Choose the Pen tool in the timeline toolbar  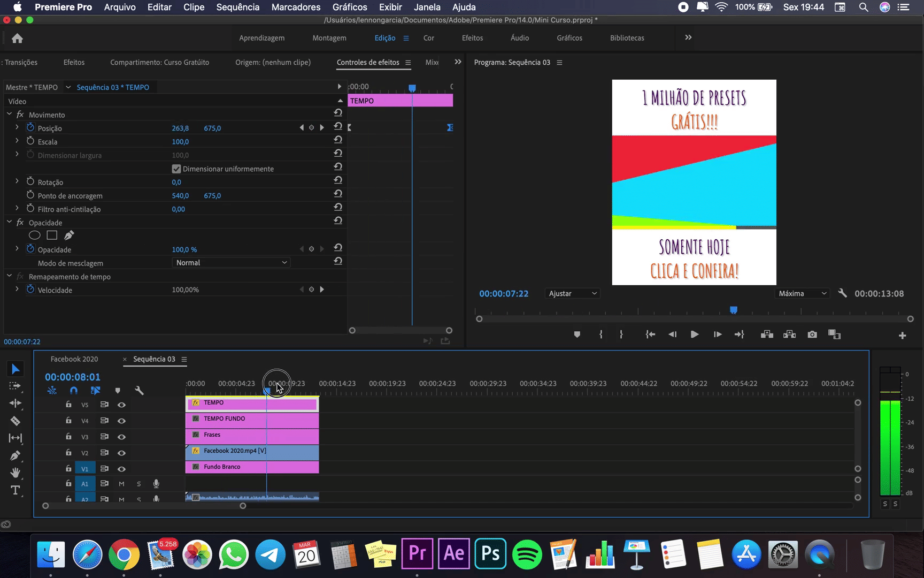pyautogui.click(x=15, y=455)
